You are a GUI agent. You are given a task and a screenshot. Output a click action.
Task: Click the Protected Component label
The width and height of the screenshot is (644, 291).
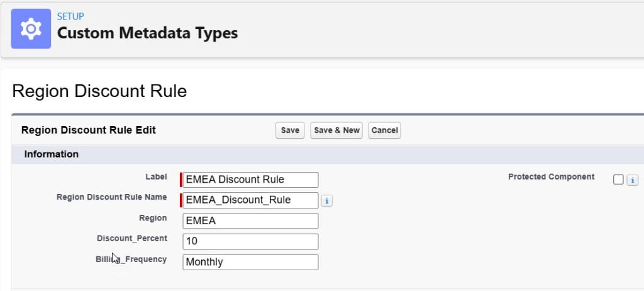click(x=551, y=176)
